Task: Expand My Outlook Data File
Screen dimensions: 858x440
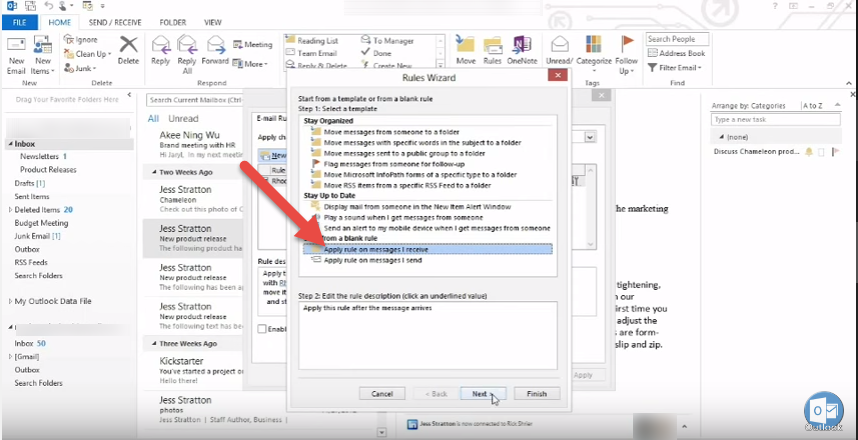Action: [10, 301]
